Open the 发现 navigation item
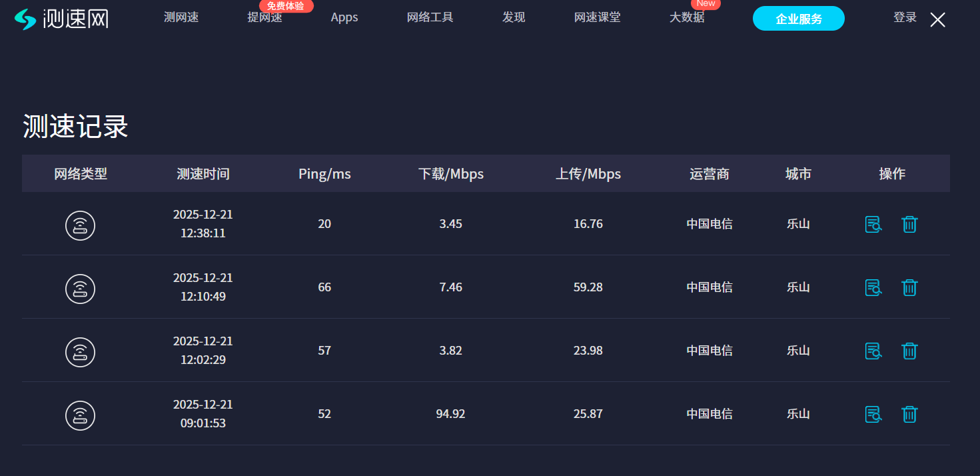The image size is (980, 476). click(x=514, y=17)
